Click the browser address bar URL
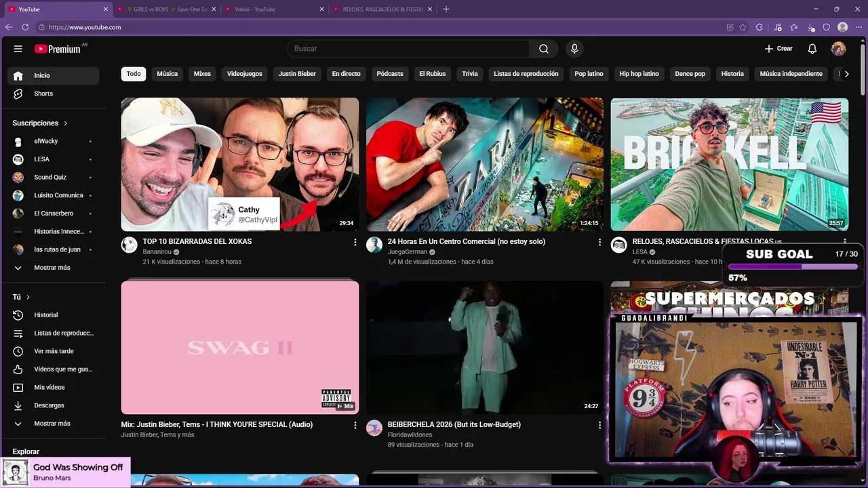Screen dimensions: 868x488 coord(85,27)
